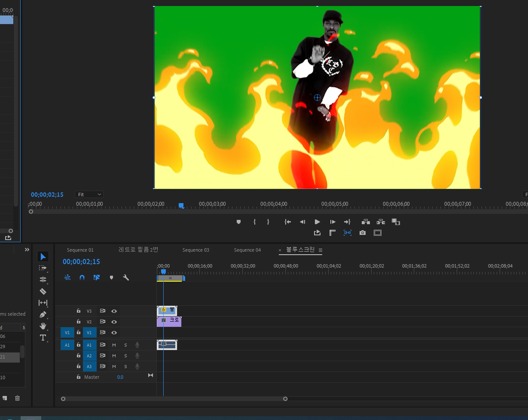Click the V1 source patching button
Viewport: 528px width, 420px height.
click(67, 332)
